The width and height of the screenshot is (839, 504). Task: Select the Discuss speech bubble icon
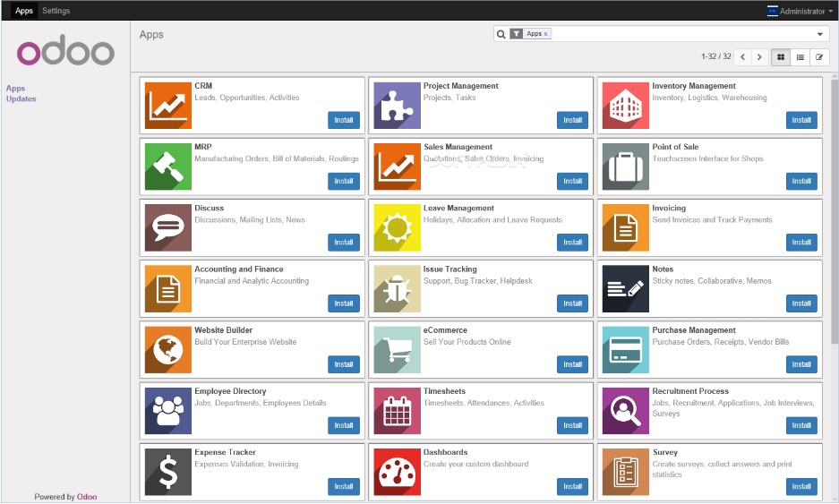click(168, 227)
